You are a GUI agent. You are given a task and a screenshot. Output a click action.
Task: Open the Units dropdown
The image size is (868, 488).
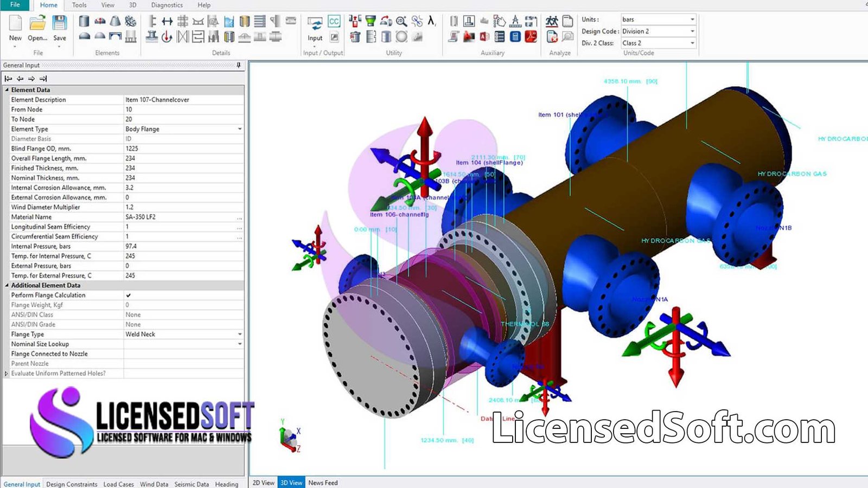pos(692,20)
